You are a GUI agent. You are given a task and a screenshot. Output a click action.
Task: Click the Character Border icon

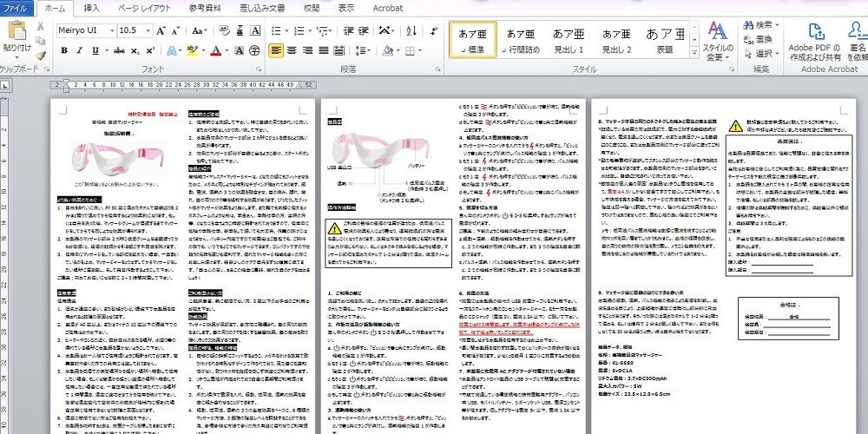pyautogui.click(x=255, y=30)
